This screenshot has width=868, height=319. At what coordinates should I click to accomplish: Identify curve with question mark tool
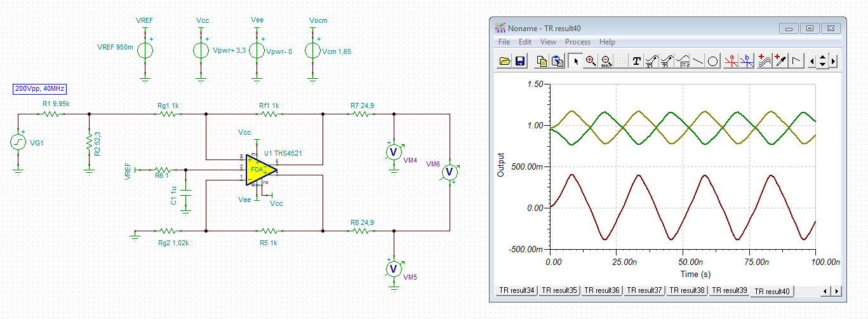(667, 61)
